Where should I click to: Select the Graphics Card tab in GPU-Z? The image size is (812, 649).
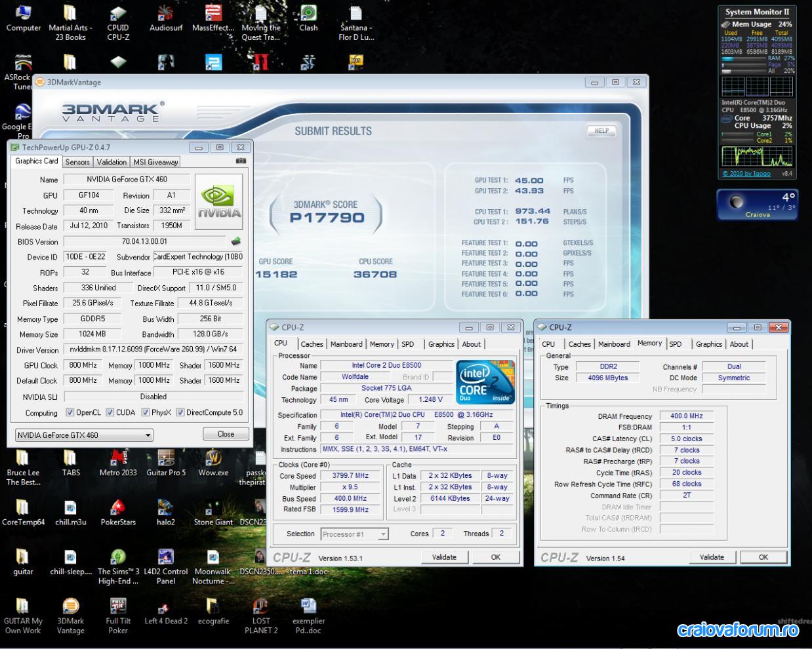37,161
